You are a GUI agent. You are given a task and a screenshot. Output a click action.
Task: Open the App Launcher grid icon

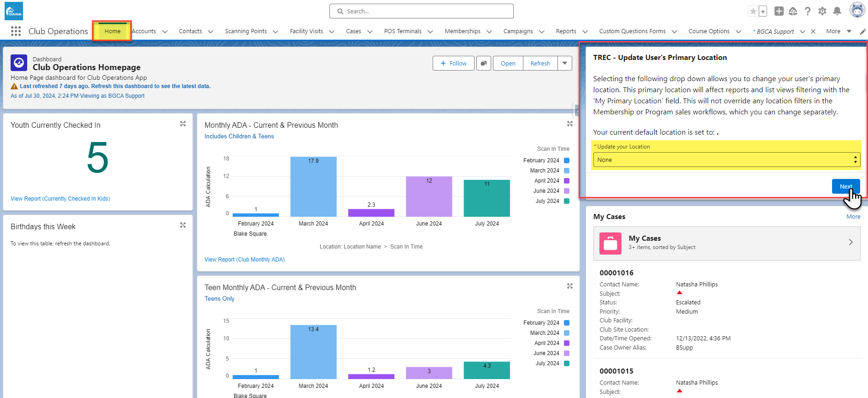pyautogui.click(x=16, y=31)
